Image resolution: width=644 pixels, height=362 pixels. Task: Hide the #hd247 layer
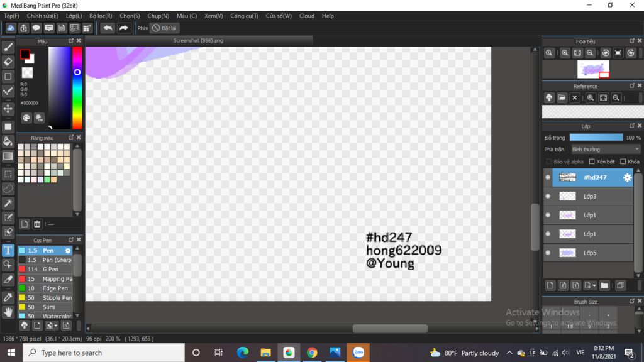point(548,177)
